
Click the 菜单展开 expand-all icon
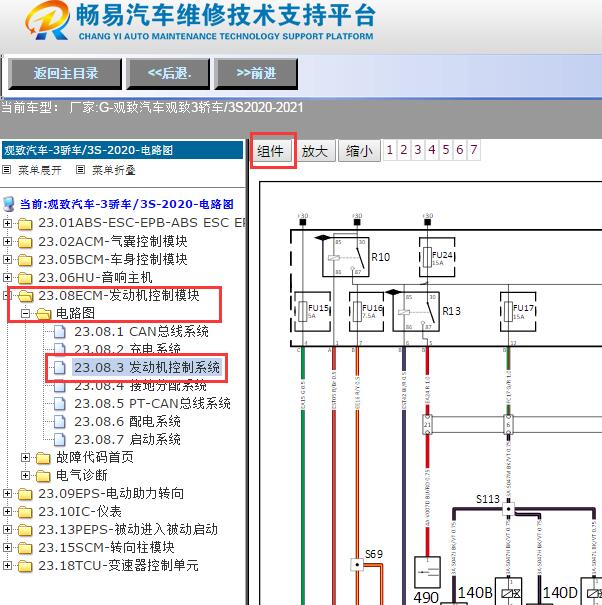pyautogui.click(x=7, y=169)
